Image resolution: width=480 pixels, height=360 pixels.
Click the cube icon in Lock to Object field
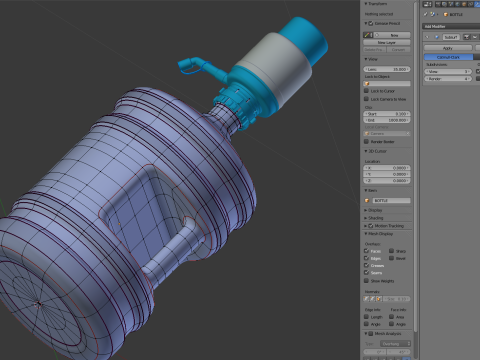click(x=367, y=84)
